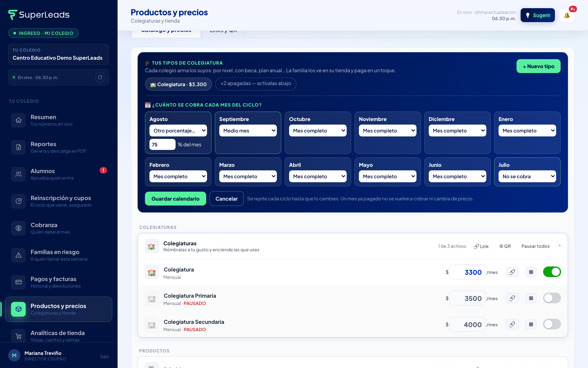Show QR icon for Colegiatura row
Screen dimensions: 588x368
pos(531,272)
